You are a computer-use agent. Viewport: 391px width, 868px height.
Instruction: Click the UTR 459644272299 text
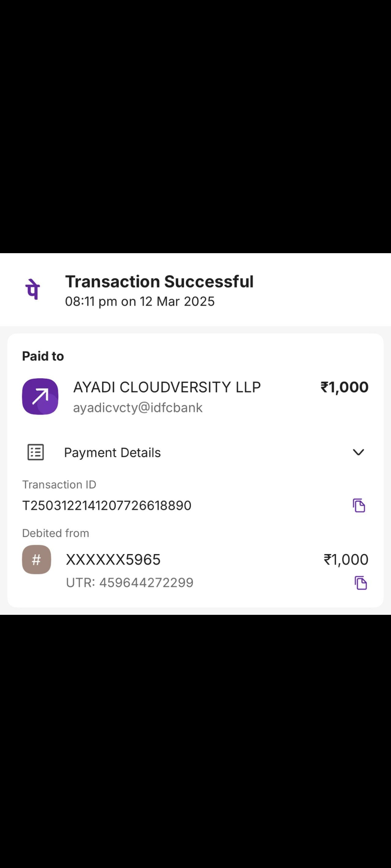click(130, 583)
